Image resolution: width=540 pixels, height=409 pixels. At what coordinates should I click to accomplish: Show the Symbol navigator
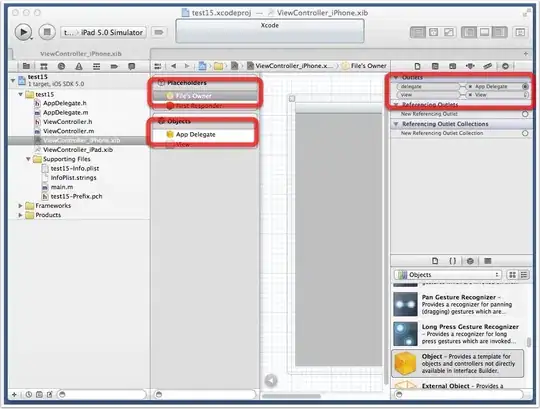[44, 66]
